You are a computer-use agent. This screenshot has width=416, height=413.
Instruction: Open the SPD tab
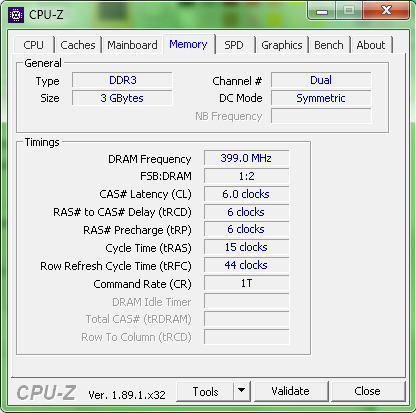[x=234, y=45]
